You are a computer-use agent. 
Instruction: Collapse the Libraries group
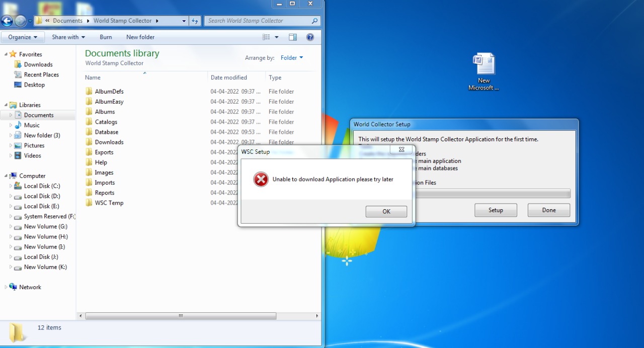[6, 105]
